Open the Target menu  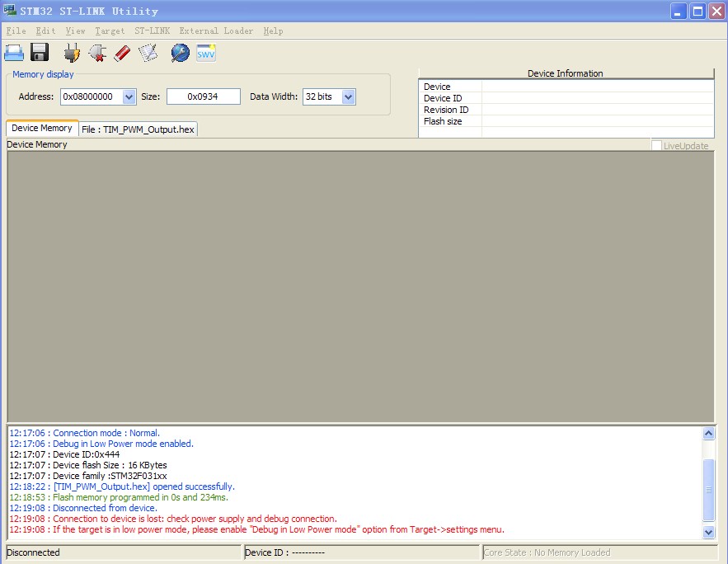(x=110, y=31)
